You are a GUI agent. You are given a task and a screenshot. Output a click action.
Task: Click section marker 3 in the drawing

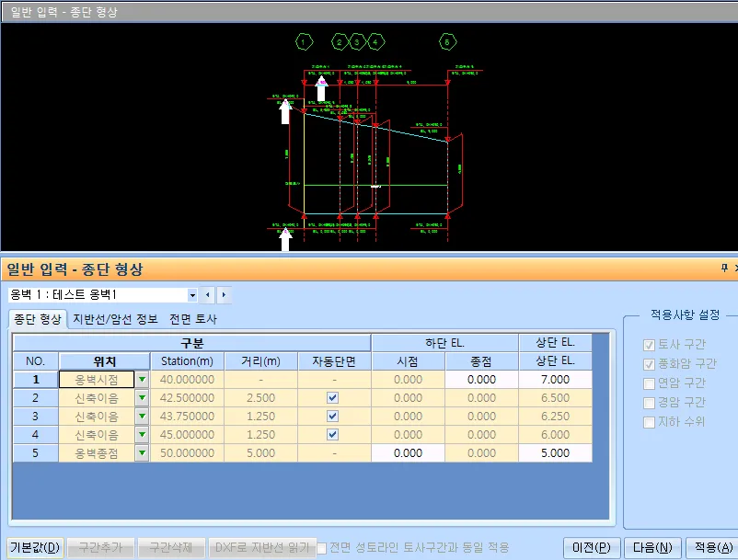(x=357, y=42)
